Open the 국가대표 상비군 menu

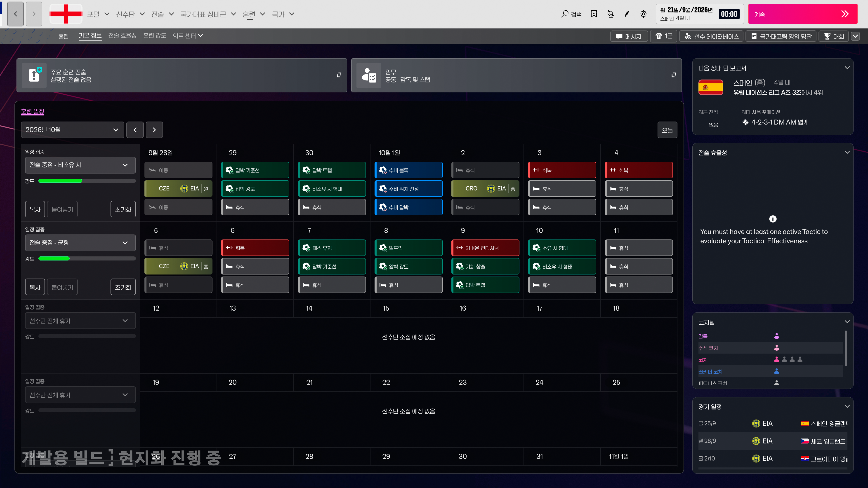pyautogui.click(x=208, y=14)
